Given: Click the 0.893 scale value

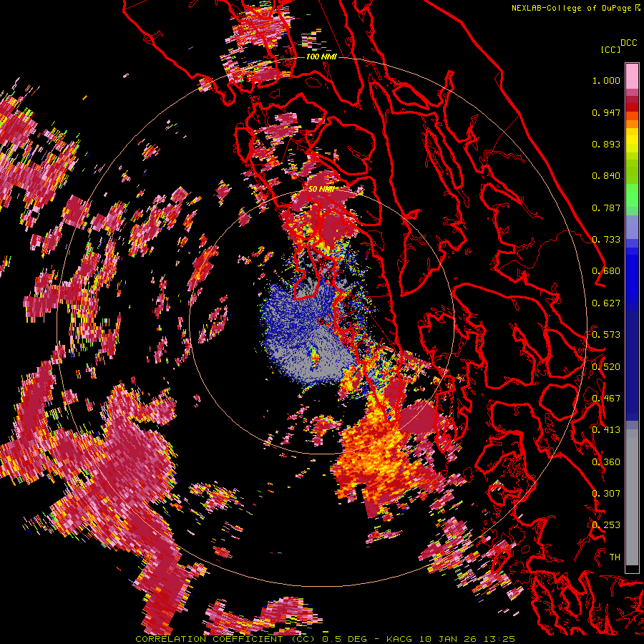Looking at the screenshot, I should 606,144.
